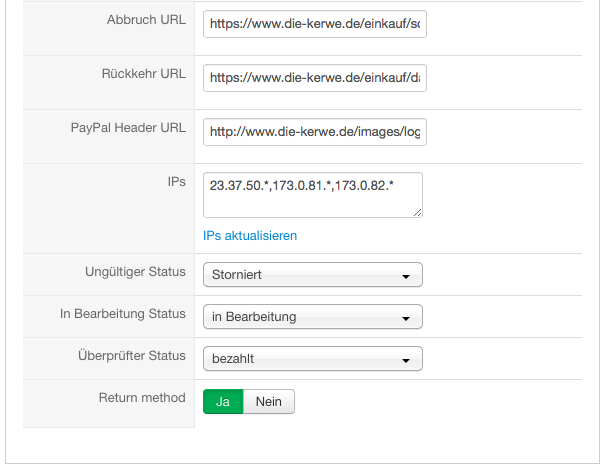Image resolution: width=608 pixels, height=472 pixels.
Task: Expand the In Bearbeitung Status dropdown
Action: coord(312,317)
